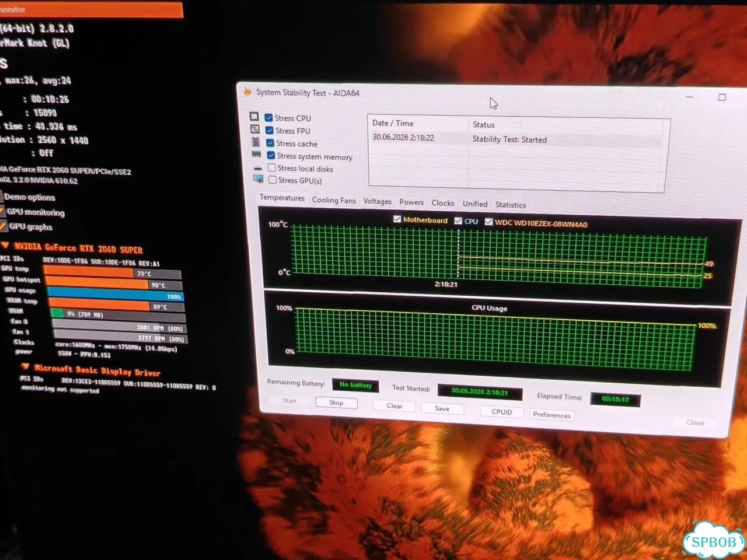Image resolution: width=747 pixels, height=560 pixels.
Task: Click the Fan 1 2797 RPM bar
Action: coord(120,338)
